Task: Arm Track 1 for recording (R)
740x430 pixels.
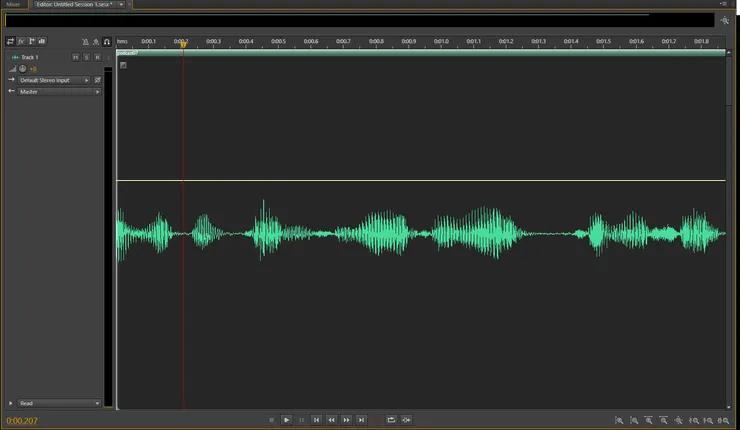Action: click(x=97, y=57)
